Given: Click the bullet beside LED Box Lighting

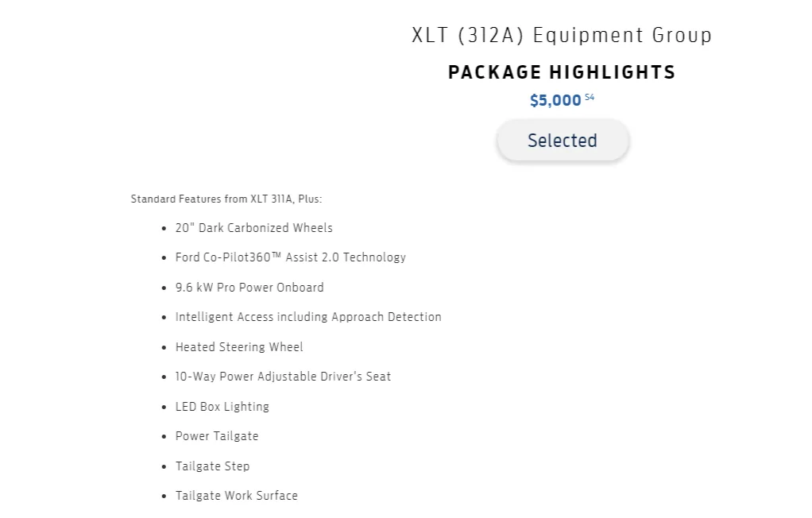Looking at the screenshot, I should 164,407.
